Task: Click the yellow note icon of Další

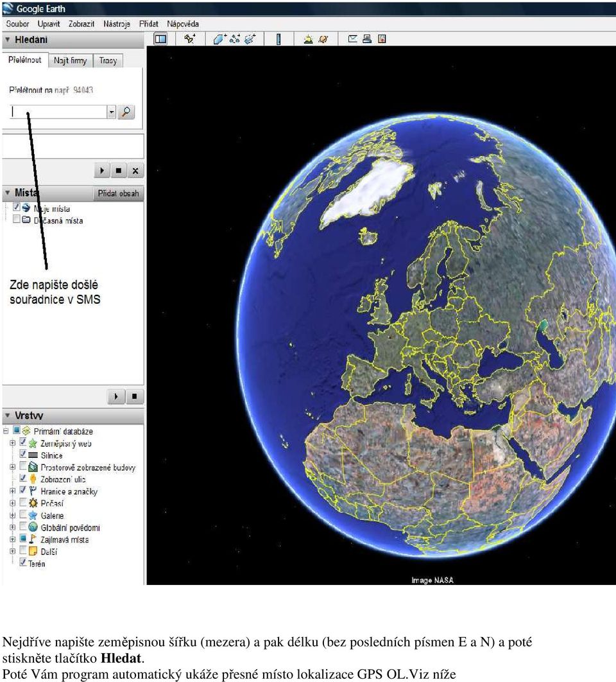Action: pyautogui.click(x=33, y=551)
